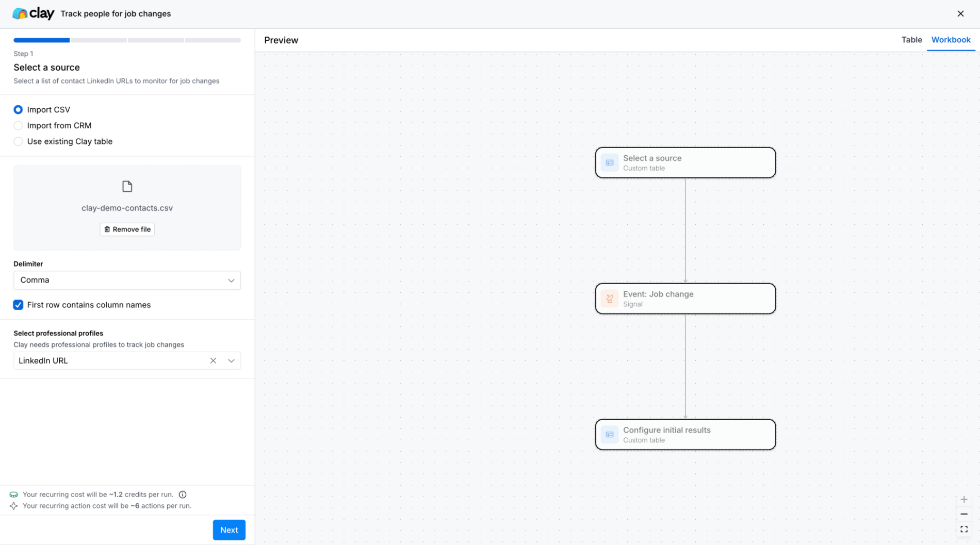Viewport: 980px width, 545px height.
Task: Open the recurring cost info icon
Action: (183, 494)
